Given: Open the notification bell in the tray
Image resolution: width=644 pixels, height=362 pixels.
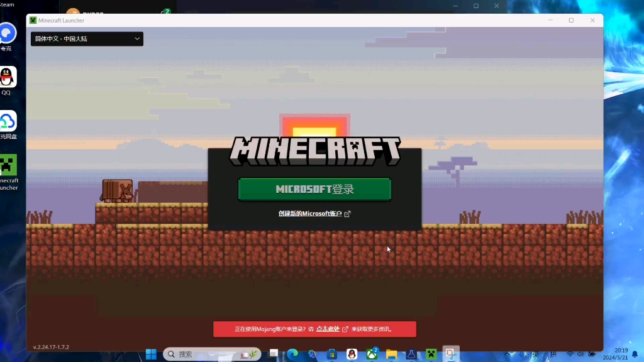Looking at the screenshot, I should [635, 354].
